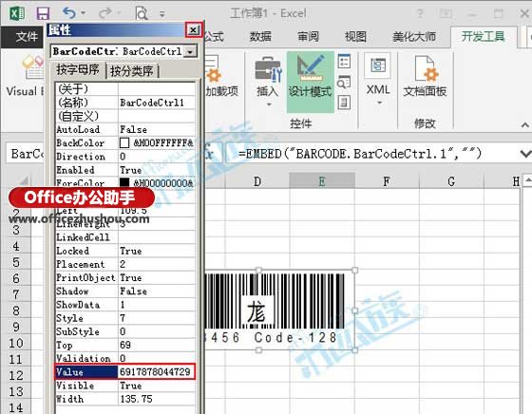532x414 pixels.
Task: Select row 10 header
Action: tap(16, 343)
